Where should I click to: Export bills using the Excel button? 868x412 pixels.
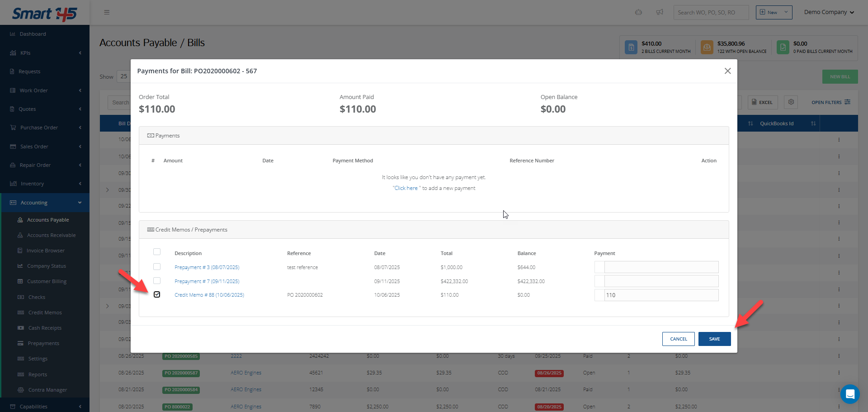click(x=762, y=102)
